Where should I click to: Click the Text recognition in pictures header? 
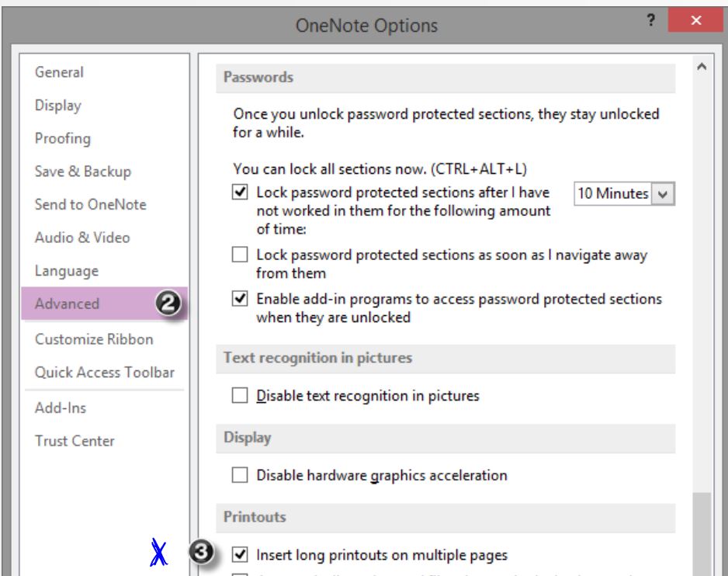click(x=445, y=358)
